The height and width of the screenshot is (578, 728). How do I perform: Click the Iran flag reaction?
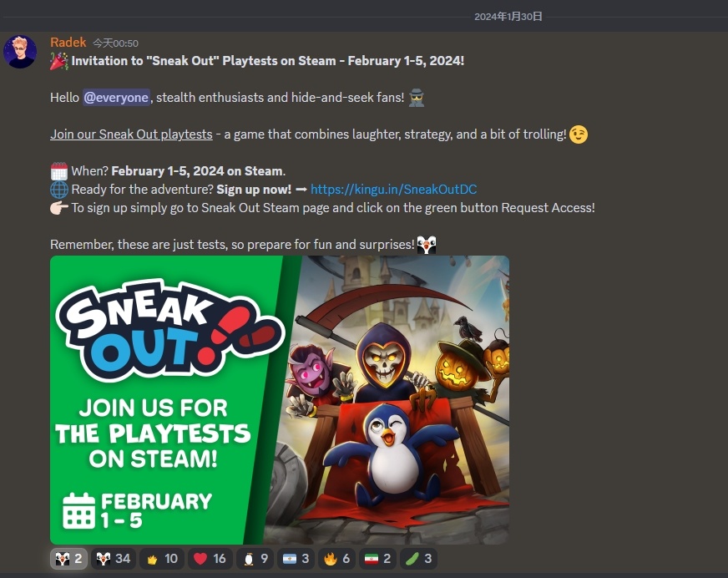377,559
